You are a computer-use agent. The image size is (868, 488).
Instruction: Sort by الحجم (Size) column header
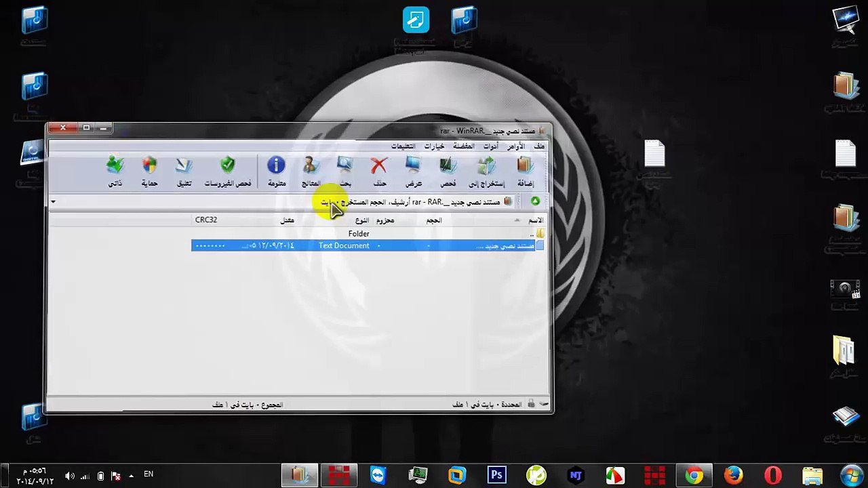pos(434,220)
